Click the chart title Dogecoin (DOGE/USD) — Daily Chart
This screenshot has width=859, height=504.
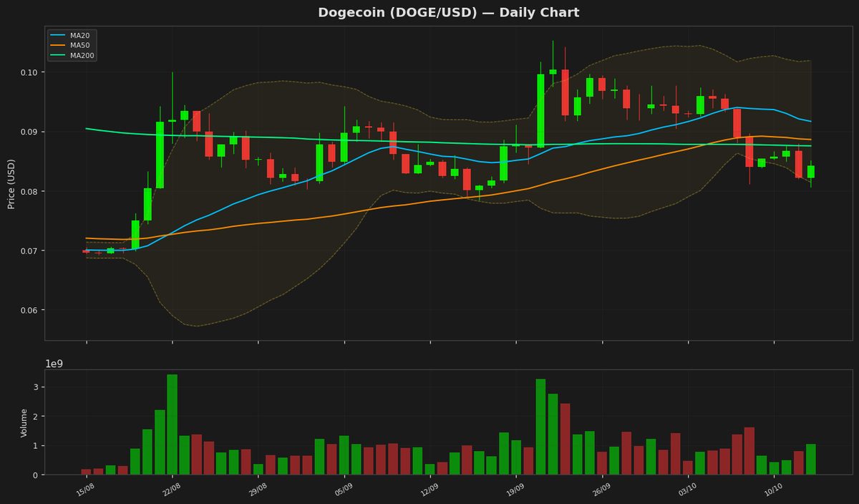tap(449, 13)
